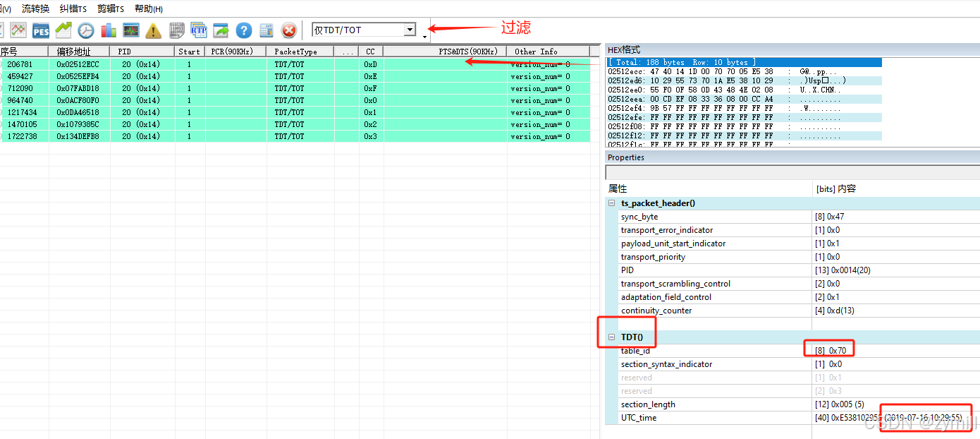This screenshot has width=980, height=439.
Task: Click the 偏移地址 column header
Action: (80, 52)
